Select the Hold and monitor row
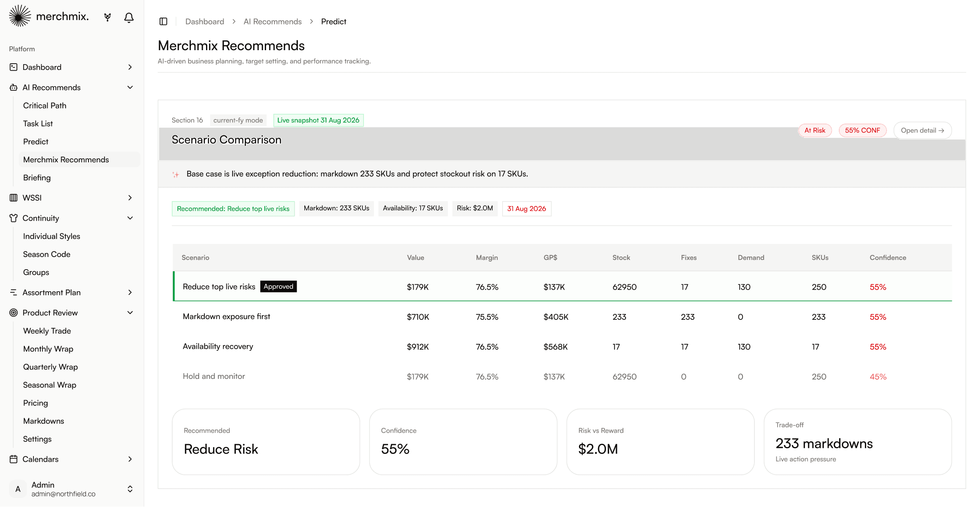 [x=562, y=376]
